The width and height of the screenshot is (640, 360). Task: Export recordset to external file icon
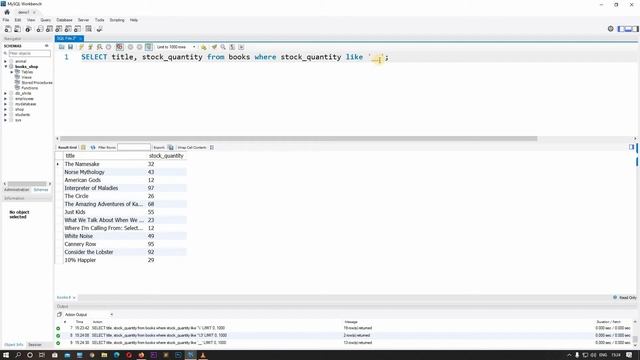171,147
